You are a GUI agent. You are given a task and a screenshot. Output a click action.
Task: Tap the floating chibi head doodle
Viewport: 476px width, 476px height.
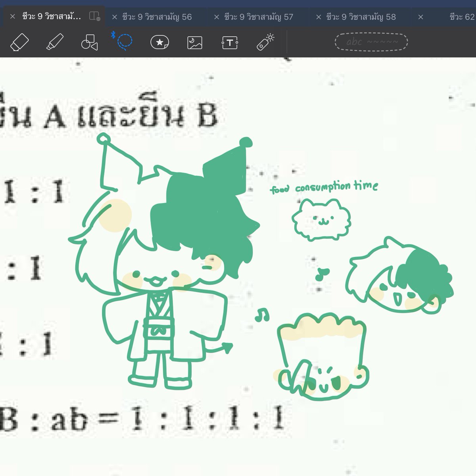coord(399,276)
